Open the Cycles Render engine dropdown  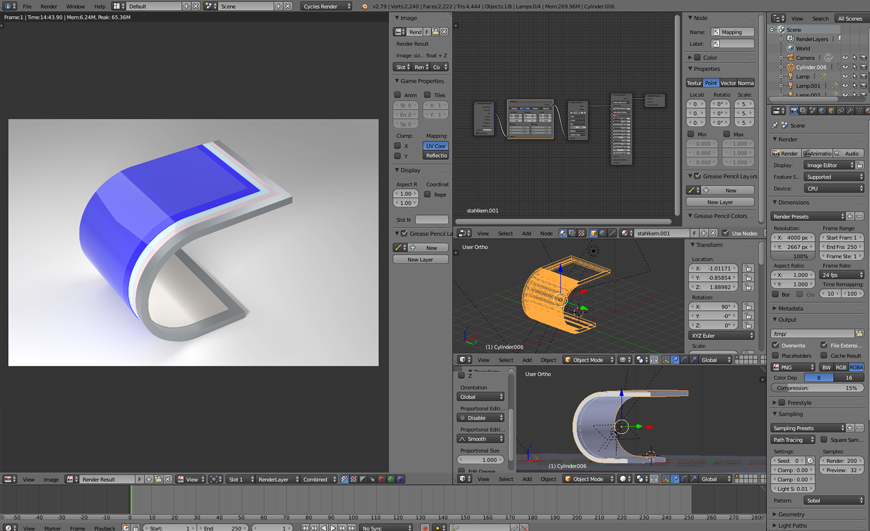(x=327, y=6)
